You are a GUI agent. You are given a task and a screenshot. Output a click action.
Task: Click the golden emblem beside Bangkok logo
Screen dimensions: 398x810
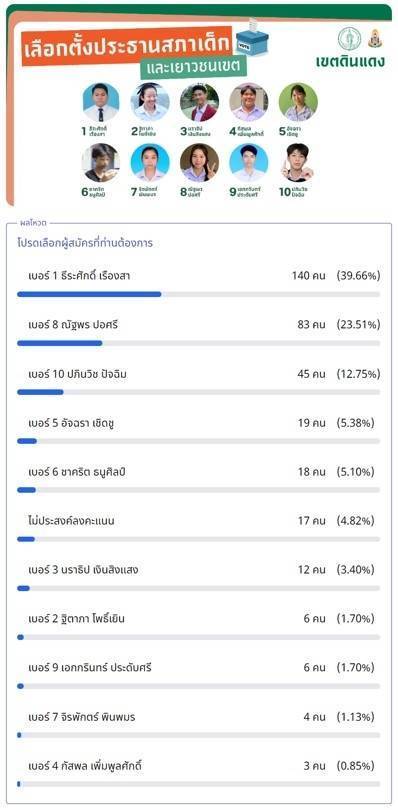click(x=375, y=39)
